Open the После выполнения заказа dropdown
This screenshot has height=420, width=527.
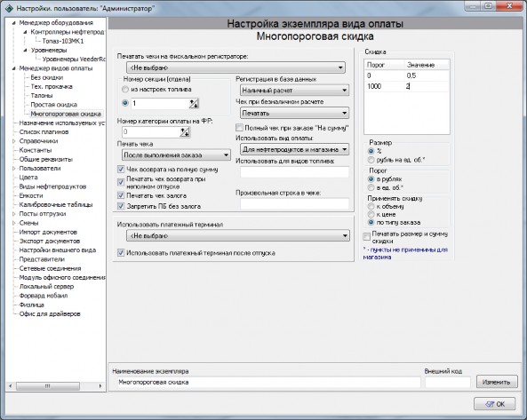pyautogui.click(x=176, y=155)
